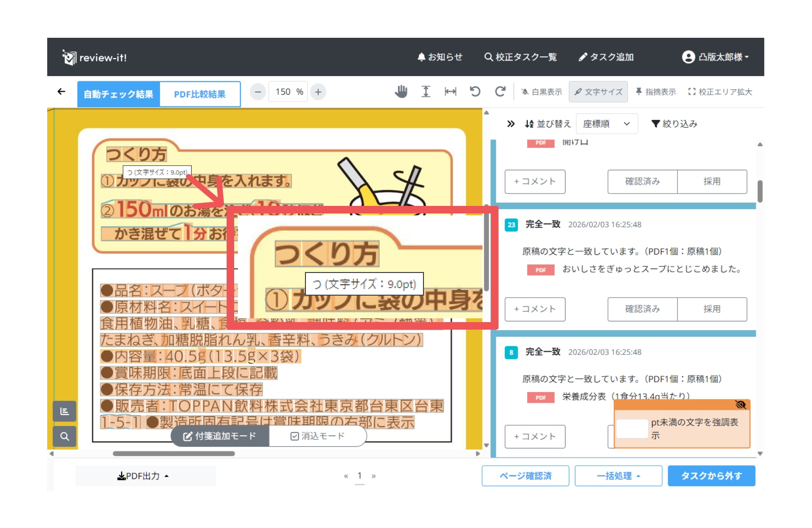Toggle 白黒表示 monochrome display
This screenshot has height=528, width=812.
pyautogui.click(x=541, y=92)
